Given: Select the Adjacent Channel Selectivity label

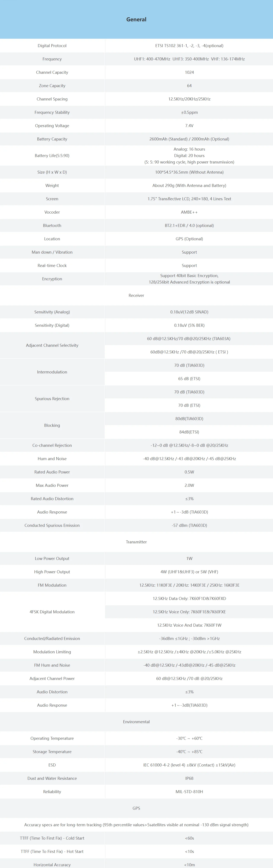Looking at the screenshot, I should point(52,345).
